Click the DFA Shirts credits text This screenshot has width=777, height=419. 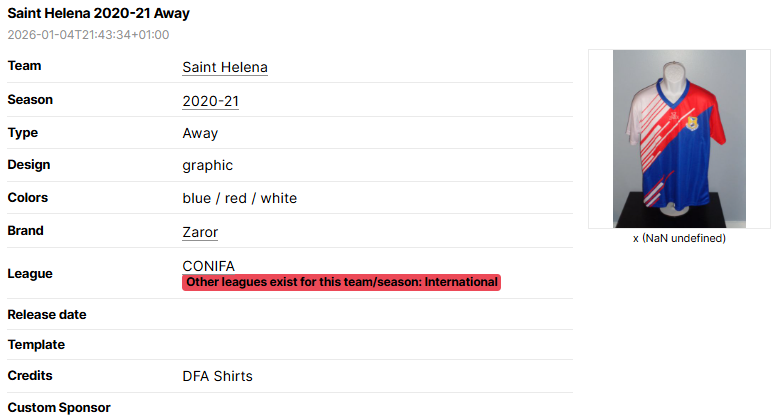[x=217, y=376]
